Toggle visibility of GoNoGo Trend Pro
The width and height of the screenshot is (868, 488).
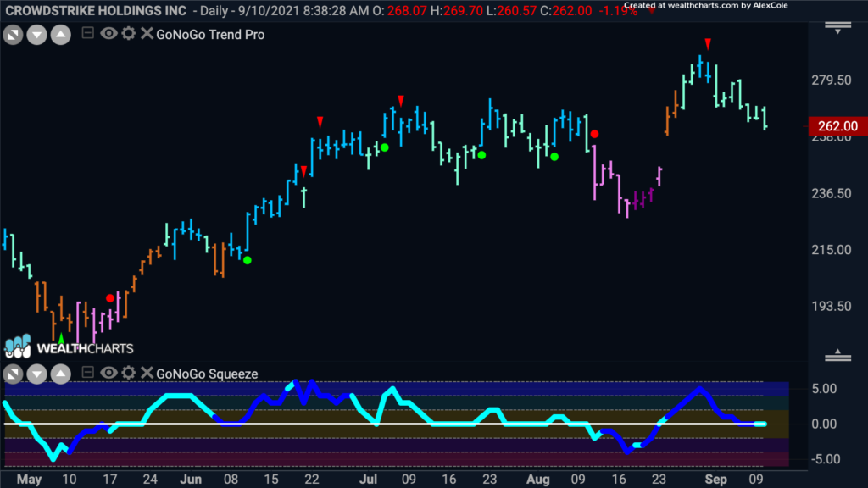coord(108,34)
